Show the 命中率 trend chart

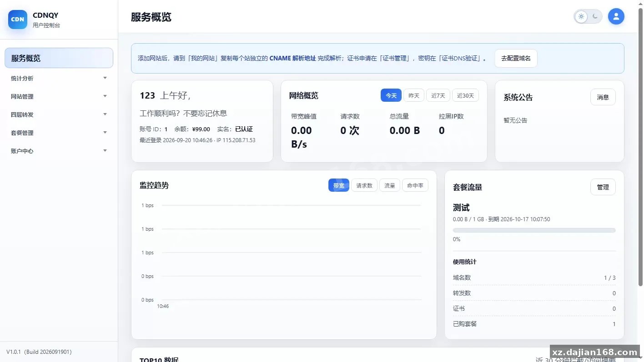coord(415,185)
